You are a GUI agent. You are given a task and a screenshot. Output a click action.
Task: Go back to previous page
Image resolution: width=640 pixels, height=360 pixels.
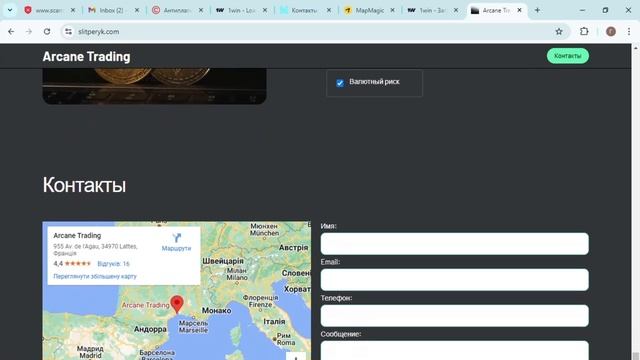pyautogui.click(x=11, y=31)
